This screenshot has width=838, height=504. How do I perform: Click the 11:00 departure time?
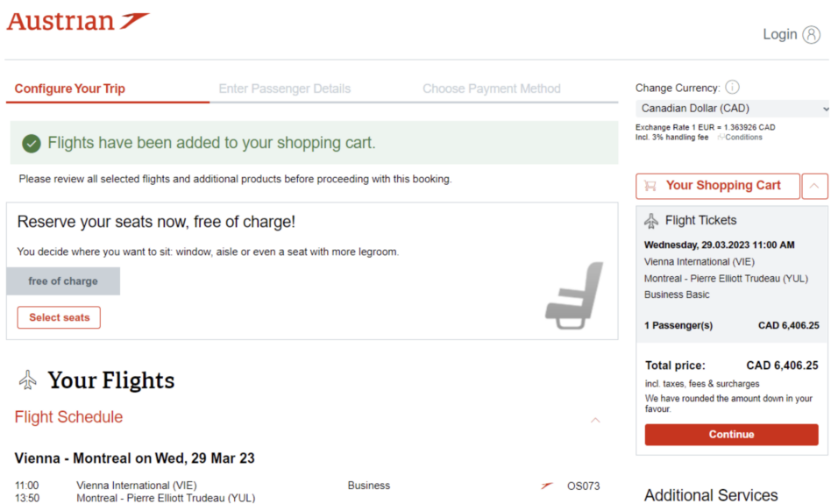pos(26,486)
